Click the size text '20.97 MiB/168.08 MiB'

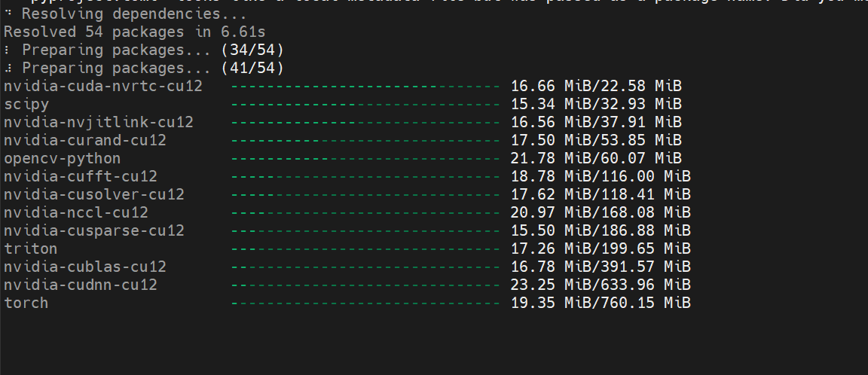pyautogui.click(x=601, y=212)
